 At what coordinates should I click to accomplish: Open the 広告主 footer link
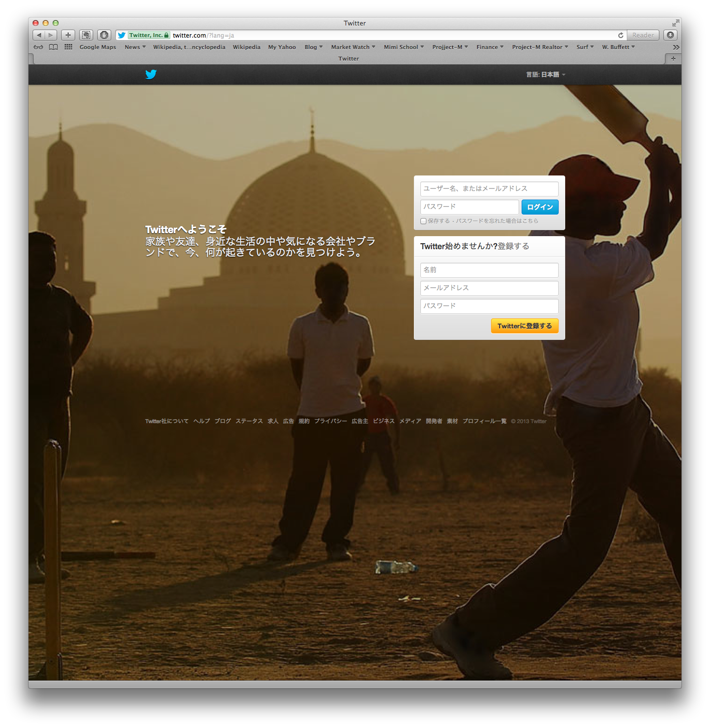360,421
